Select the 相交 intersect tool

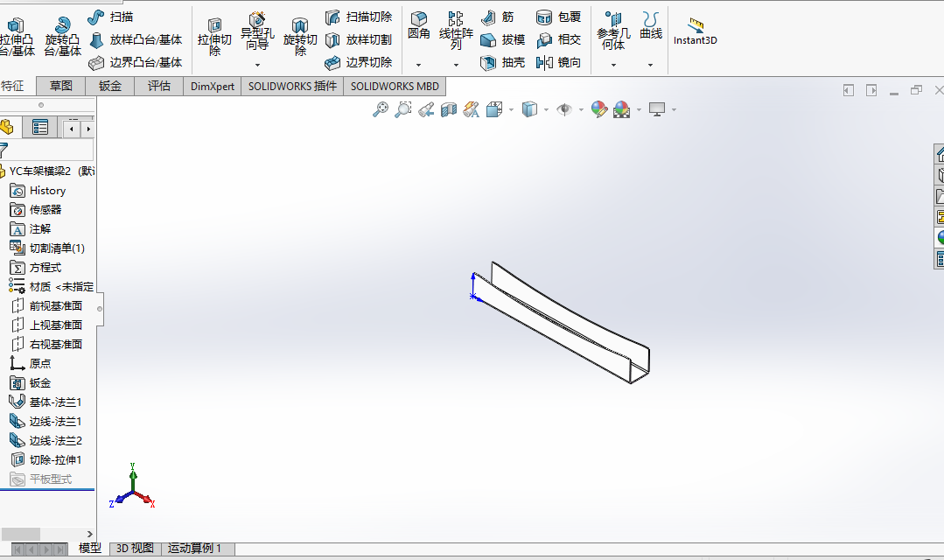(x=559, y=39)
